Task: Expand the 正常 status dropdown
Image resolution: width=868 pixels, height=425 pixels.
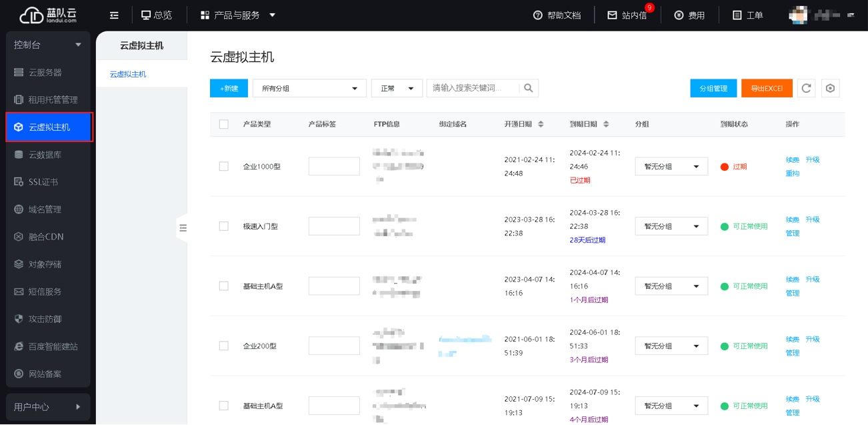Action: click(x=397, y=87)
